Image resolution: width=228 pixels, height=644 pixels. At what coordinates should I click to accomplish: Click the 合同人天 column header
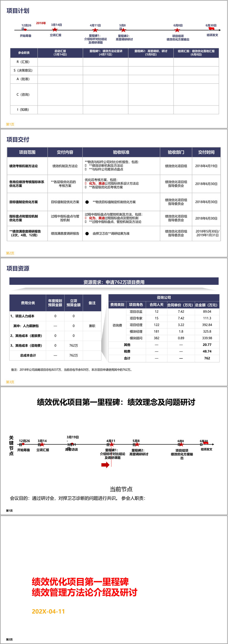pyautogui.click(x=156, y=305)
